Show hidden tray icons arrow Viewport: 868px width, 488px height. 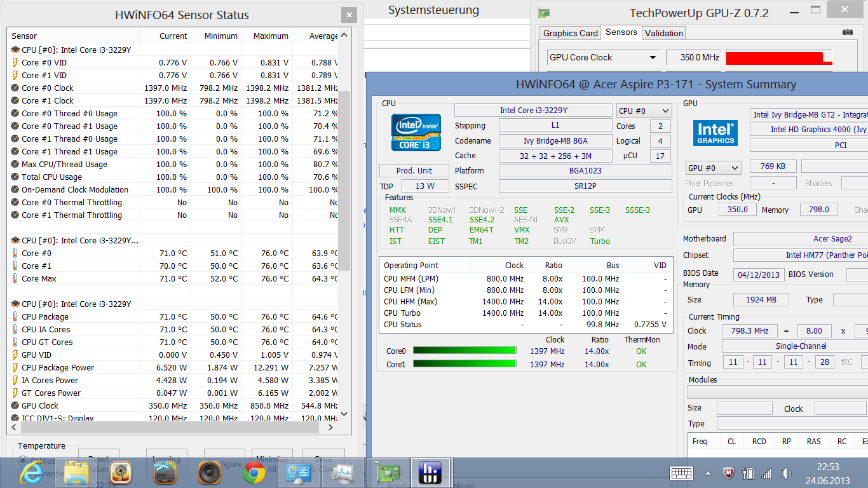click(708, 473)
